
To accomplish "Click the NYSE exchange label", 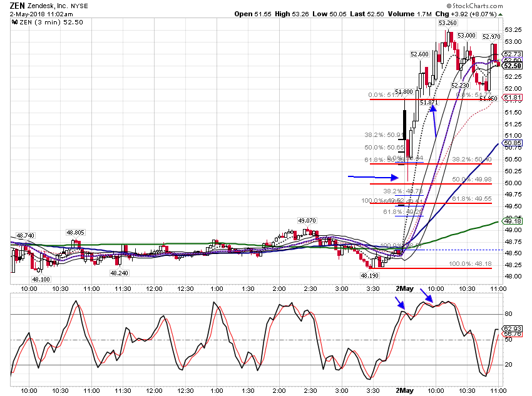I will coord(79,6).
